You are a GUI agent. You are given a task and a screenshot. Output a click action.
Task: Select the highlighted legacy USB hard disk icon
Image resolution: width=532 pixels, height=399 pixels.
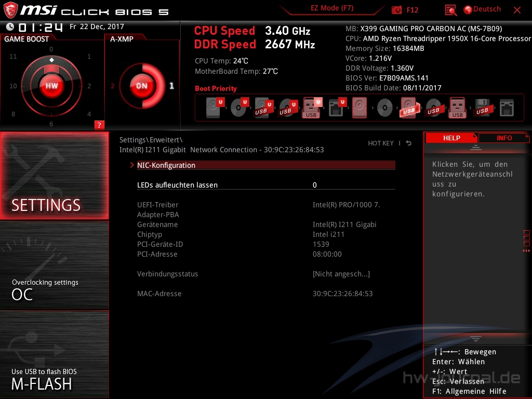[409, 108]
